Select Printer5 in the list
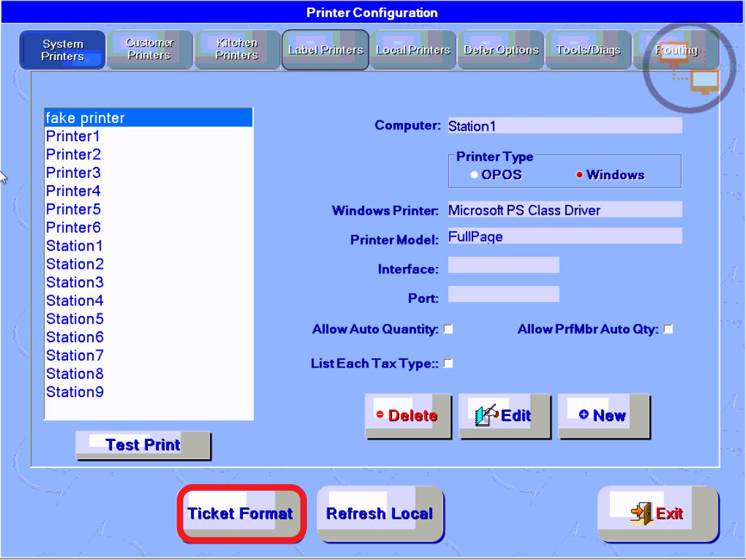 click(149, 209)
